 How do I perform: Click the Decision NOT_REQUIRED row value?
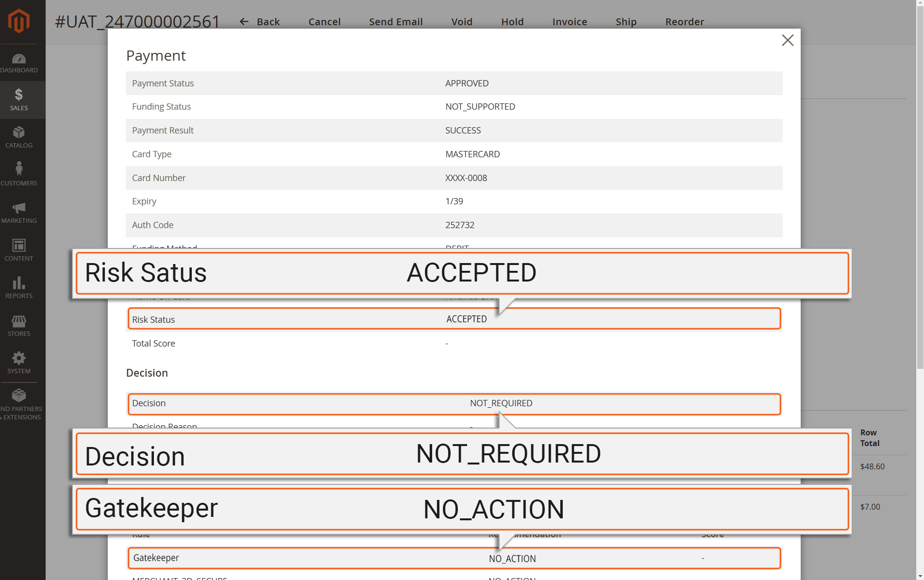[501, 403]
